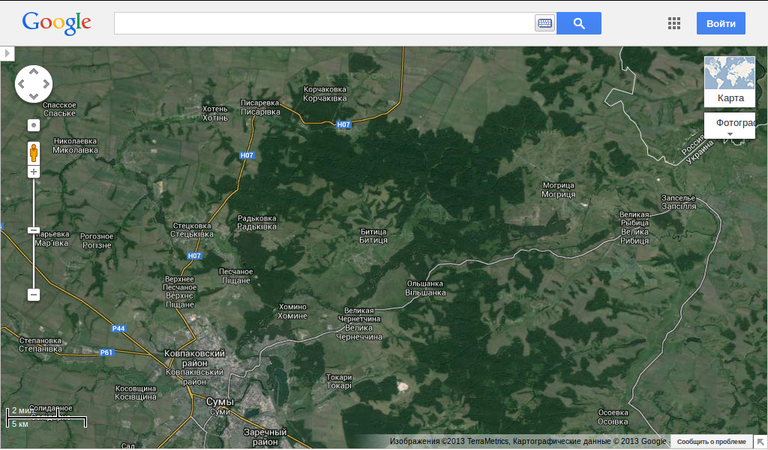Viewport: 768px width, 450px height.
Task: Pan the map right with the arrow
Action: [45, 85]
